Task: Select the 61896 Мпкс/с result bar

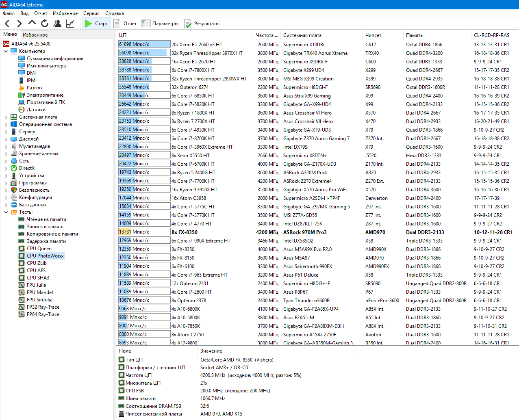Action: [144, 44]
